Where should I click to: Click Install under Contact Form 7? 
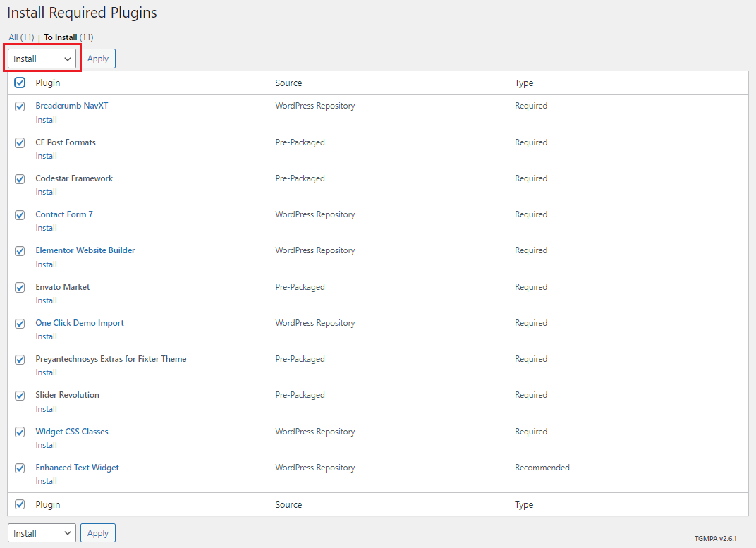pos(47,228)
